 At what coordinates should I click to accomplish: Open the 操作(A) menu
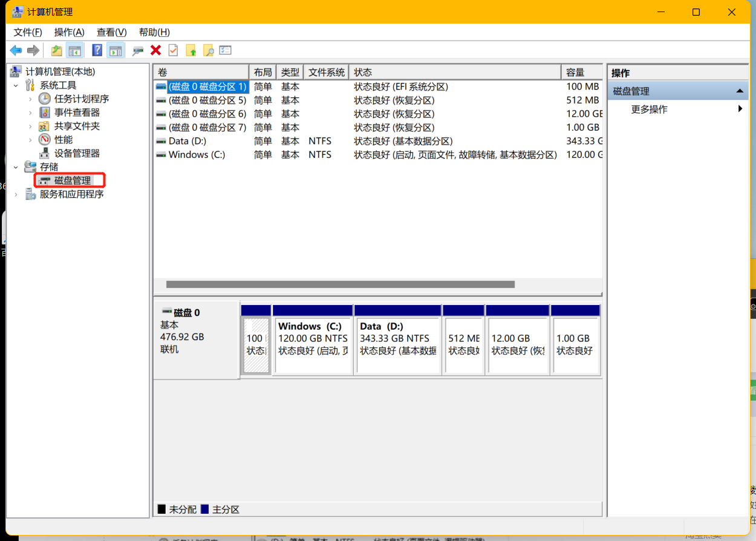pyautogui.click(x=69, y=32)
